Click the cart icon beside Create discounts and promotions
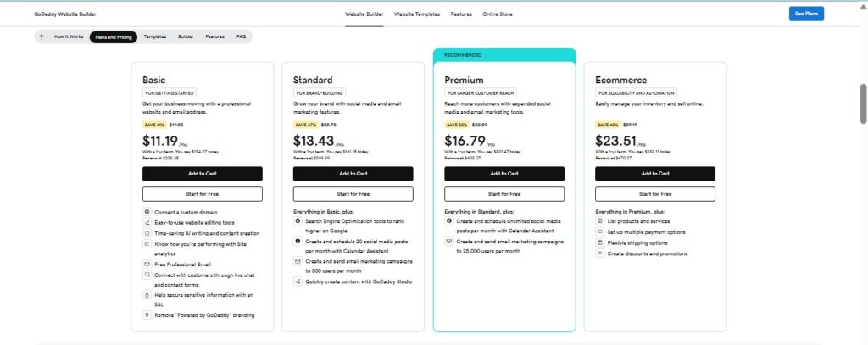 coord(599,253)
